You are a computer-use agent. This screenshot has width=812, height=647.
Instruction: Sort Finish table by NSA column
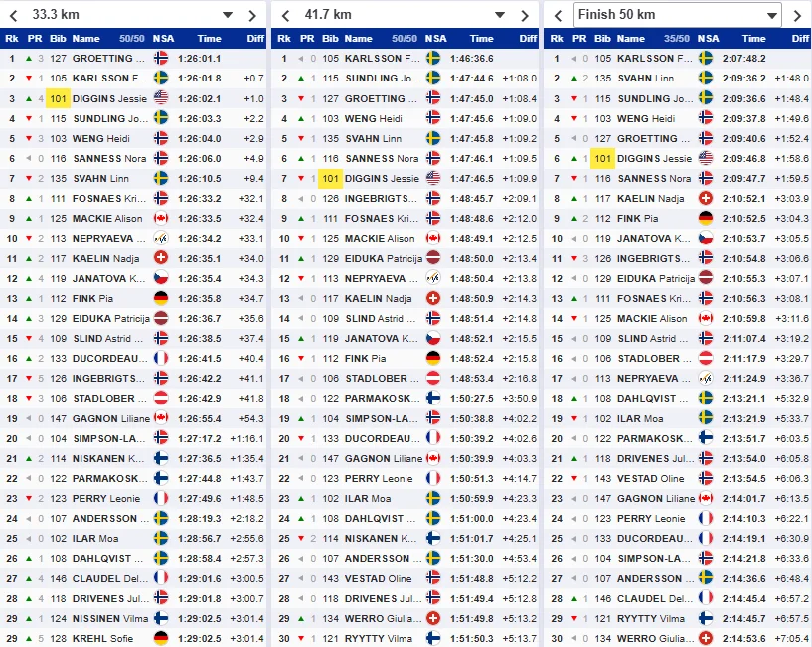(x=708, y=39)
